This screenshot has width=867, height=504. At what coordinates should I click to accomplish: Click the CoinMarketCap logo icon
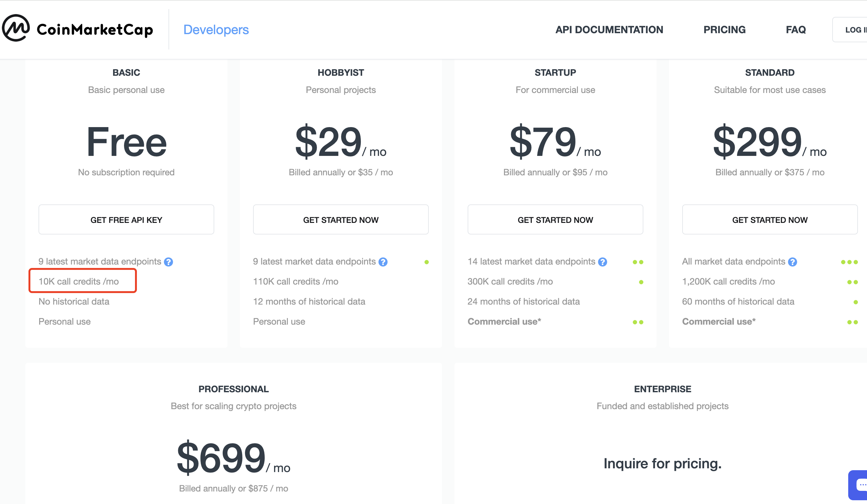pyautogui.click(x=16, y=28)
